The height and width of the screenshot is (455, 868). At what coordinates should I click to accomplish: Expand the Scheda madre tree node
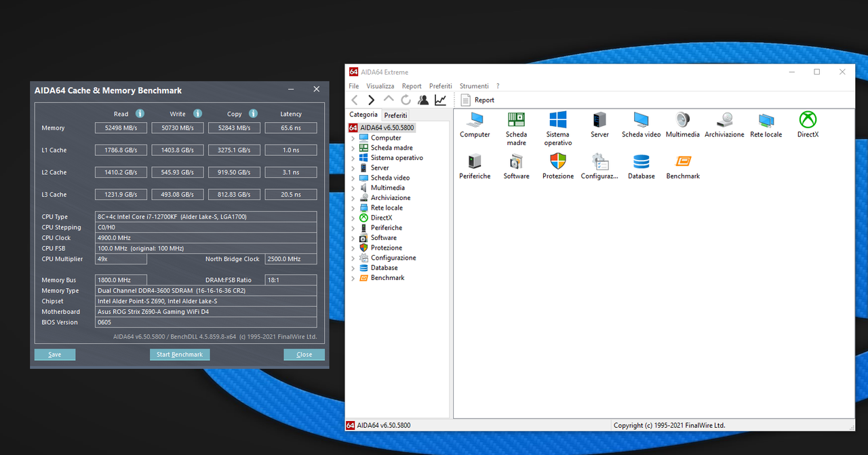point(353,148)
